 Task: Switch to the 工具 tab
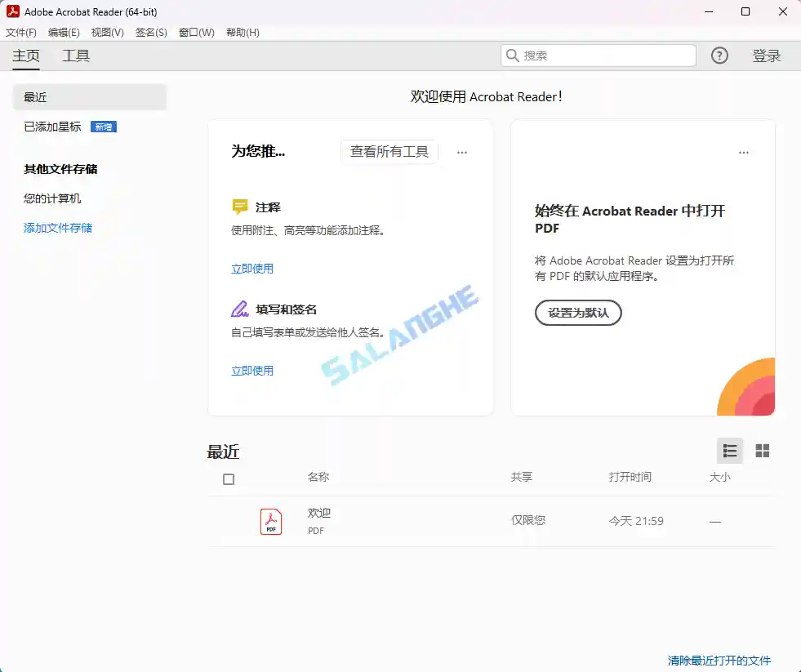(76, 56)
